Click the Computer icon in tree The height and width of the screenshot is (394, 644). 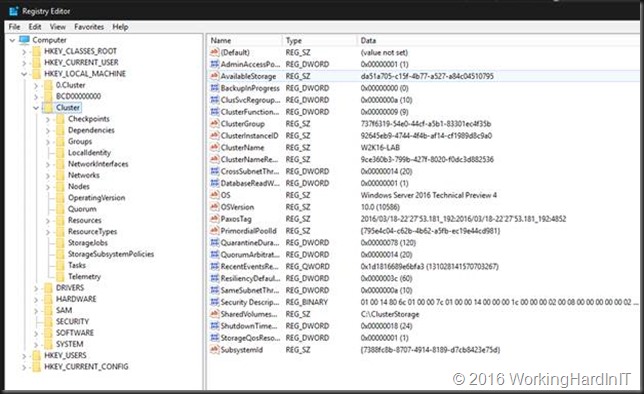[x=24, y=40]
